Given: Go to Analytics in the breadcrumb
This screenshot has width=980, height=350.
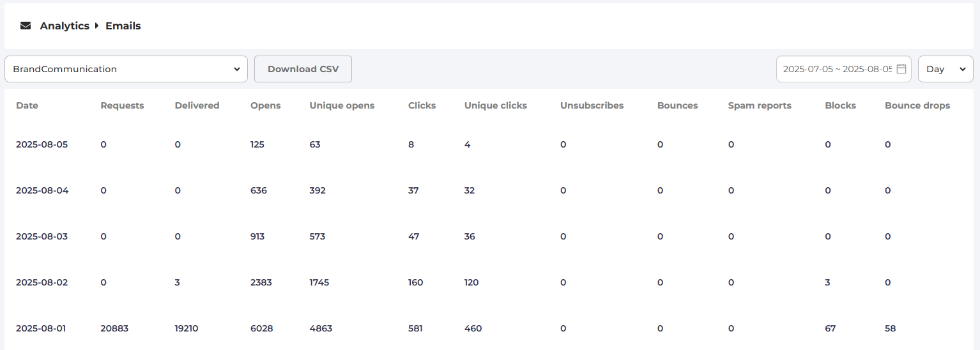Looking at the screenshot, I should pyautogui.click(x=65, y=26).
